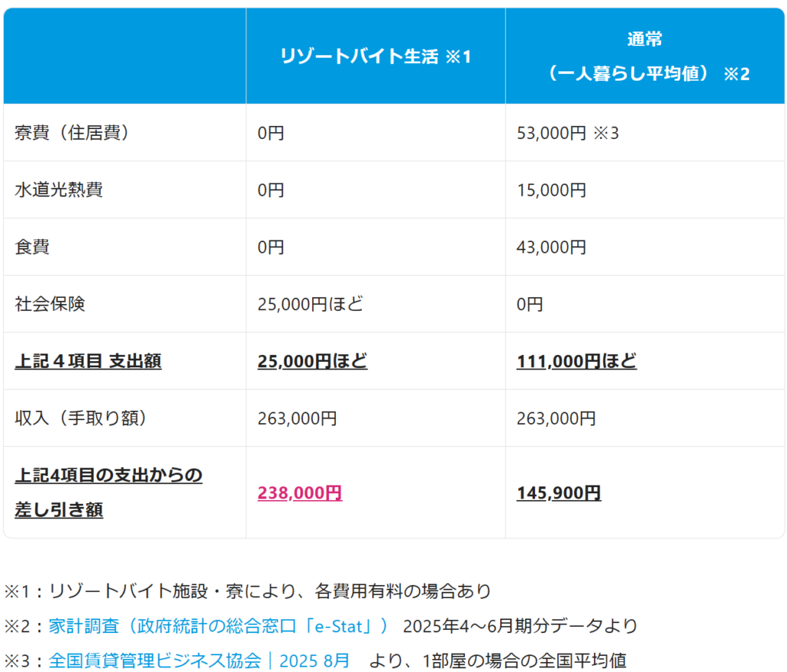Click the 通常（一人暮らし平均値） column header
Screen dimensions: 787x672
[644, 56]
